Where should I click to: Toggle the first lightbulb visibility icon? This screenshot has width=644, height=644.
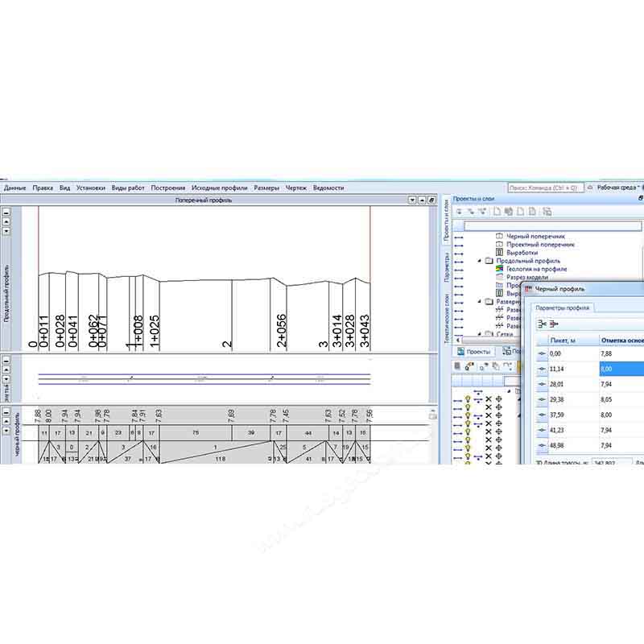coord(466,398)
